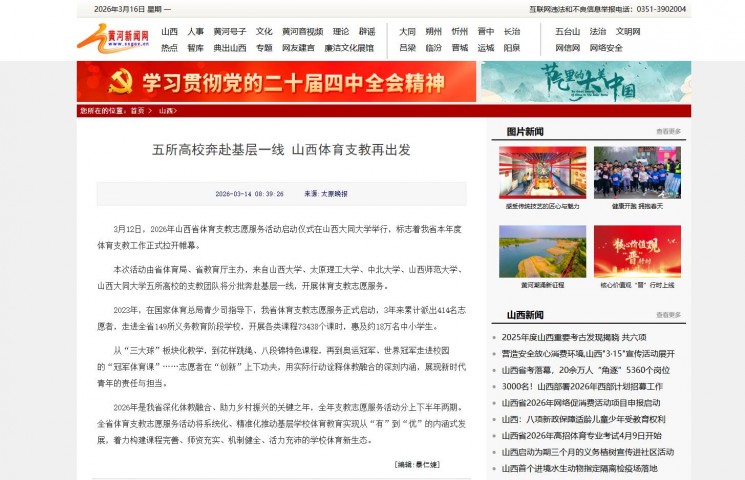The height and width of the screenshot is (480, 745).
Task: Open the 高招体育专业考试4月9日开始 headline
Action: (x=581, y=435)
